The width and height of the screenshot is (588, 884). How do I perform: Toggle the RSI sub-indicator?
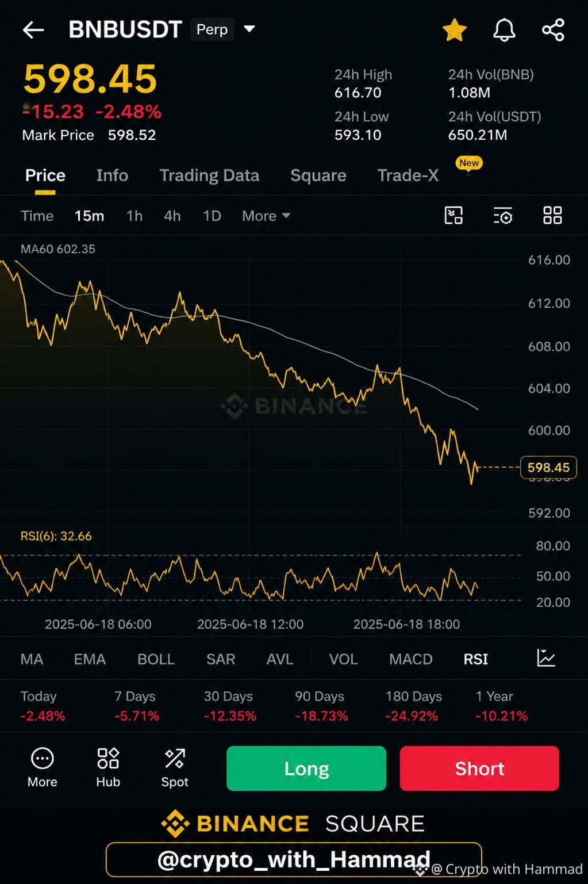(x=475, y=659)
